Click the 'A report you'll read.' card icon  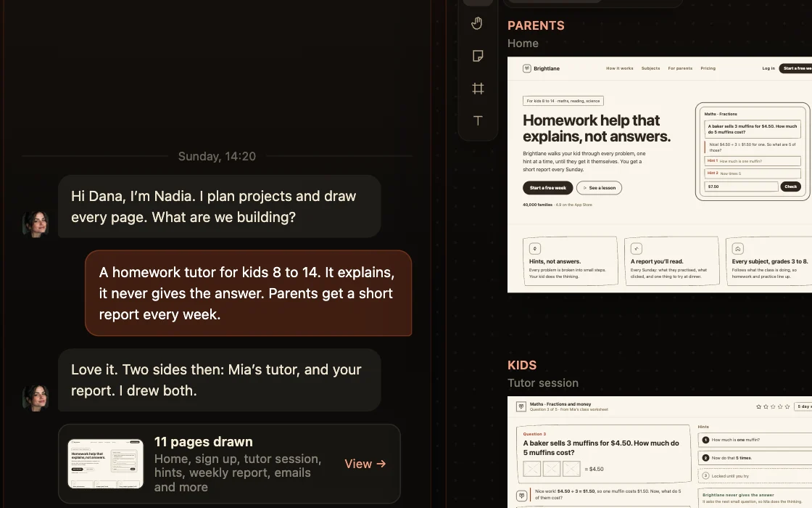point(637,249)
